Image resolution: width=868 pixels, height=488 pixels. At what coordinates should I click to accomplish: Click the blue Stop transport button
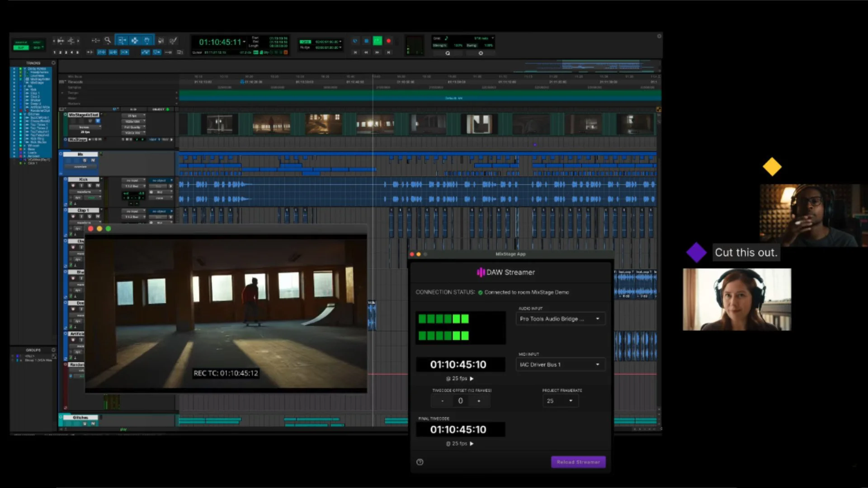click(366, 41)
